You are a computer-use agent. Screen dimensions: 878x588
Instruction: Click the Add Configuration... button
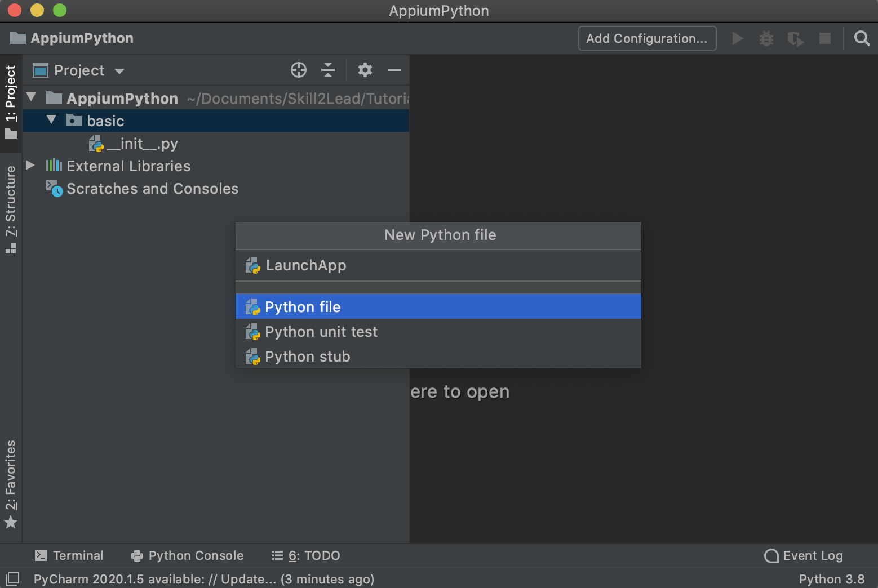(x=646, y=38)
